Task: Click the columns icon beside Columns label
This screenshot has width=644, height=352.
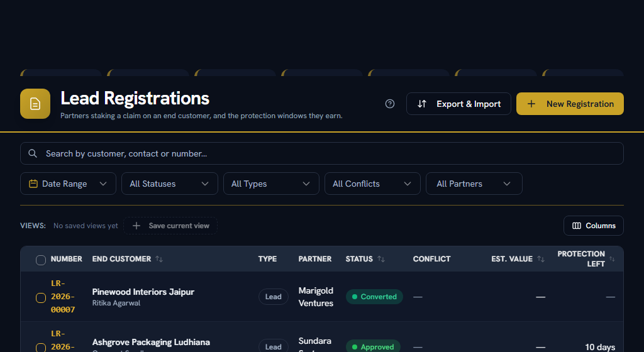Action: (x=577, y=226)
